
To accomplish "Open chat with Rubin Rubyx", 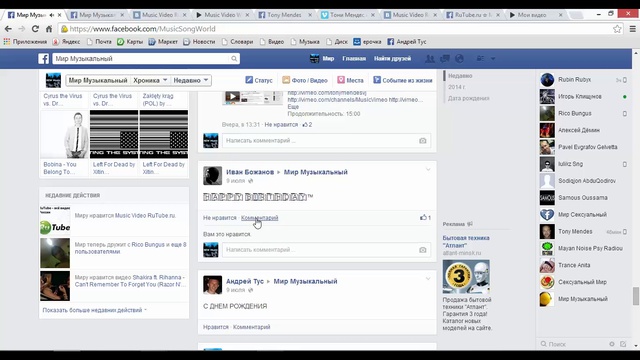I will [583, 80].
